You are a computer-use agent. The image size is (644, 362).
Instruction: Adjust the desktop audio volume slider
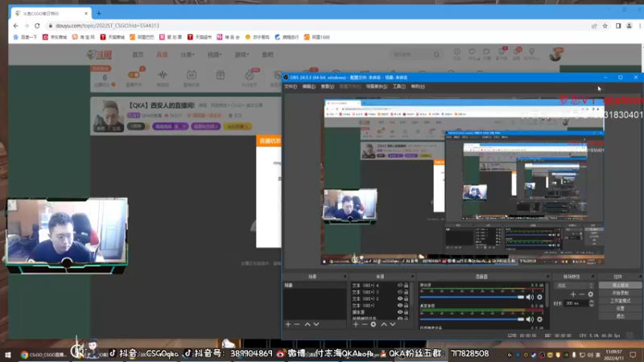[x=472, y=319]
